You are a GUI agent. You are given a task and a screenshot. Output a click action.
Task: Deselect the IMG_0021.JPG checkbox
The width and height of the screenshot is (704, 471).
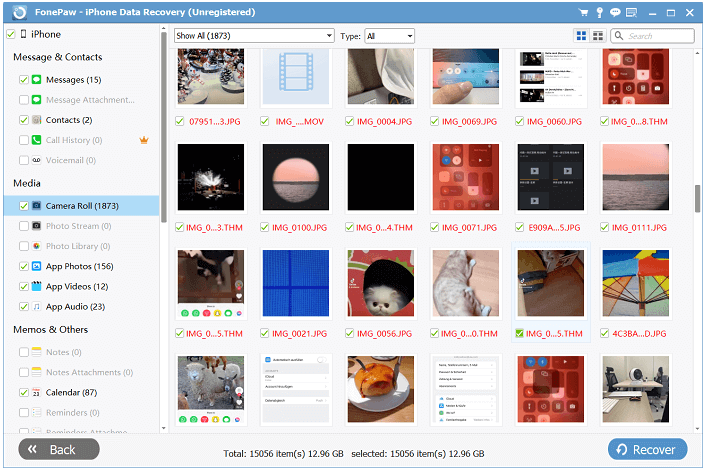coord(264,334)
